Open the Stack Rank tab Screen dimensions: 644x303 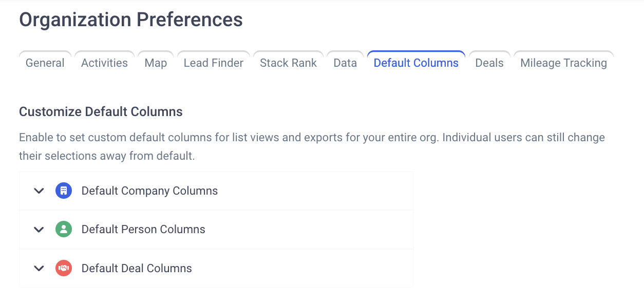[x=288, y=63]
